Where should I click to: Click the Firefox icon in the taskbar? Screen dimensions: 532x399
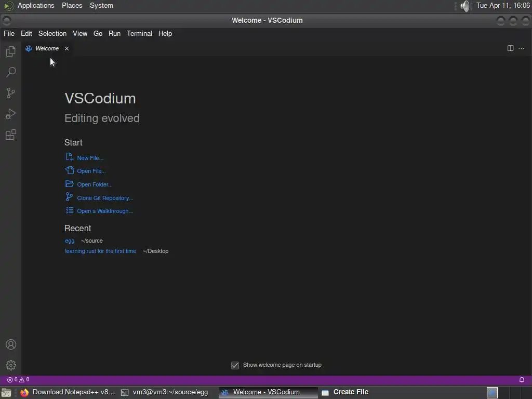pos(24,393)
